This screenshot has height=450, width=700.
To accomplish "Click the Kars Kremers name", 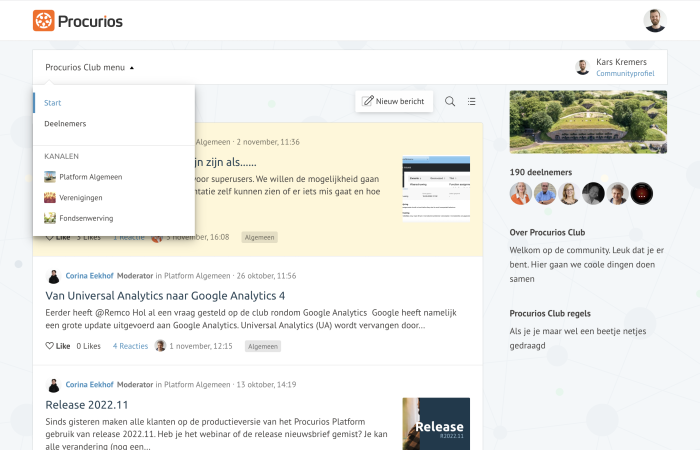I will point(621,62).
